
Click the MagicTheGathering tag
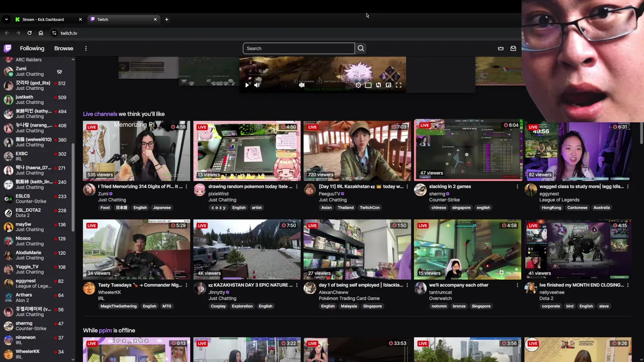(119, 306)
